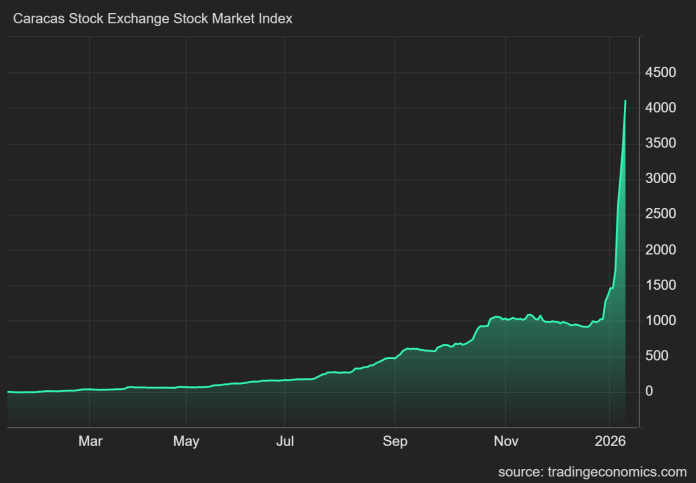The width and height of the screenshot is (696, 483).
Task: Click the 2500 price axis label
Action: tap(661, 215)
